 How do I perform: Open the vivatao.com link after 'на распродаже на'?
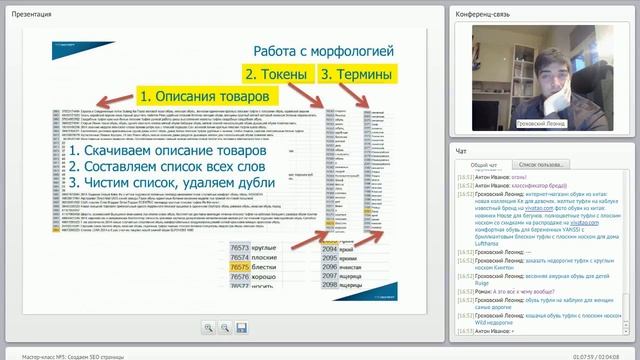[584, 223]
